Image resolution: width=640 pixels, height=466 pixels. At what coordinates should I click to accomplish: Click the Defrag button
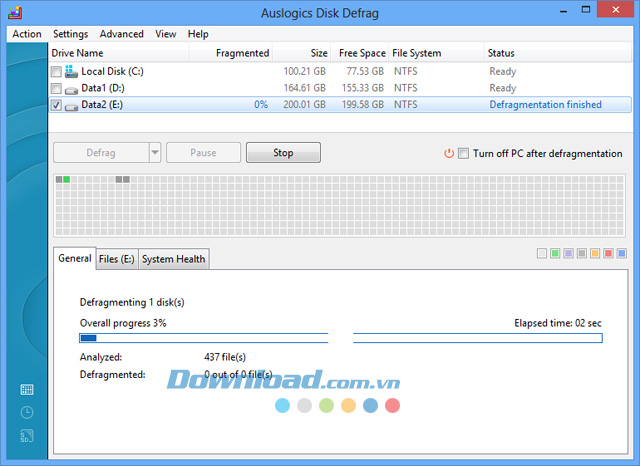[x=101, y=153]
